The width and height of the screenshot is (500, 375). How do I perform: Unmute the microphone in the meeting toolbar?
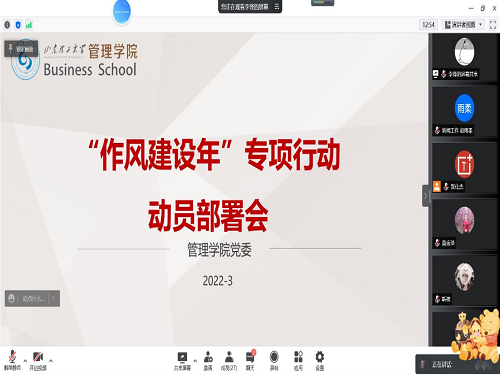[x=12, y=360]
